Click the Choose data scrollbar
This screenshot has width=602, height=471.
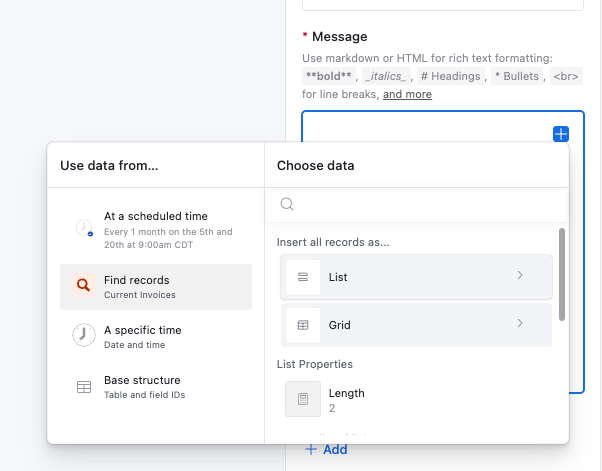point(562,274)
